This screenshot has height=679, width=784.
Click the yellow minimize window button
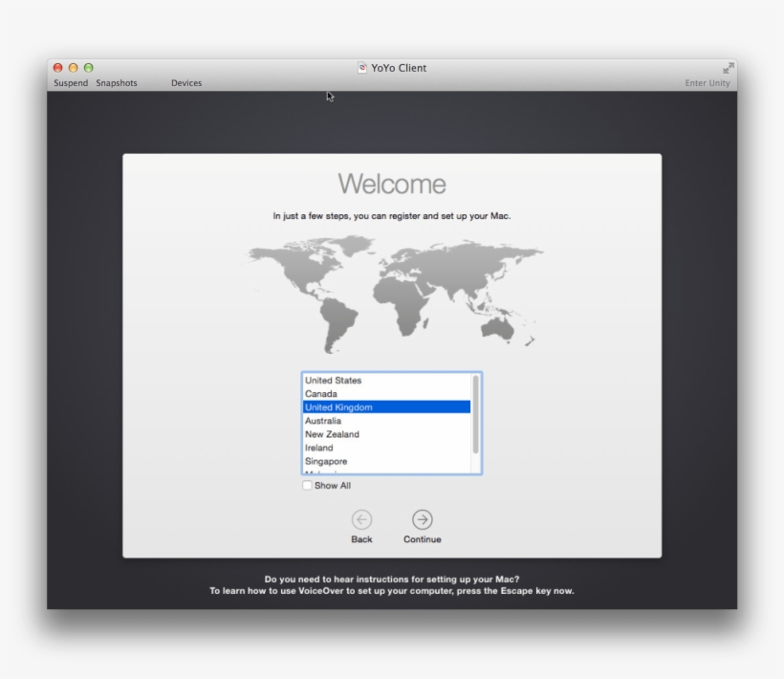click(73, 68)
